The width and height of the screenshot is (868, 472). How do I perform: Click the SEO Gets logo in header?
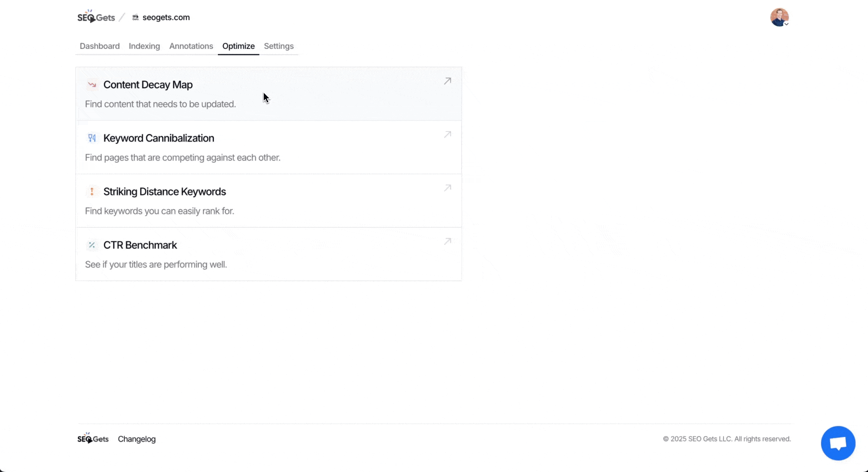click(x=96, y=17)
